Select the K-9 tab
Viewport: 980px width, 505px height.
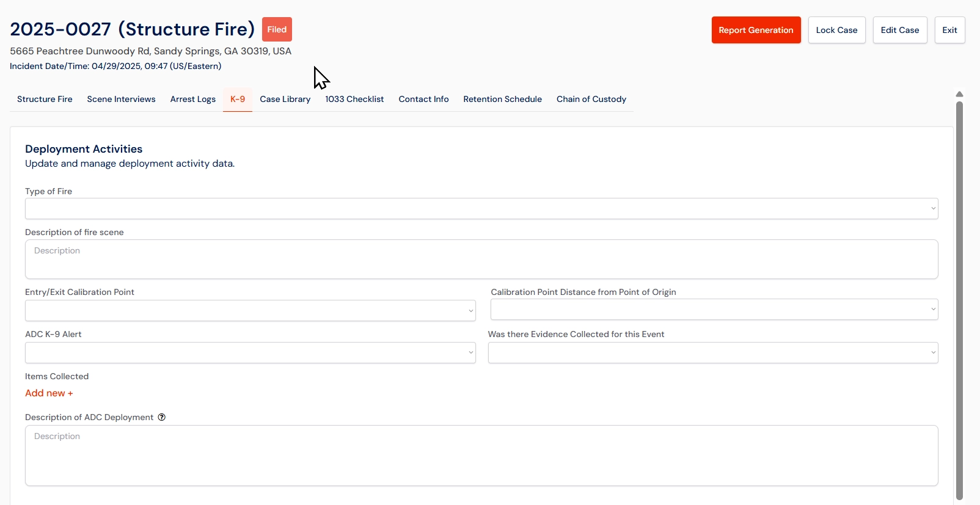click(238, 99)
